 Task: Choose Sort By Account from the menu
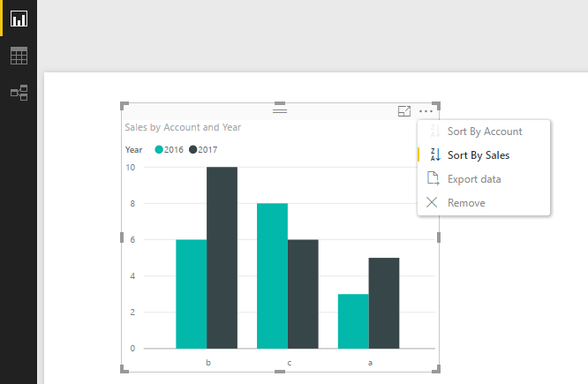[x=485, y=132]
